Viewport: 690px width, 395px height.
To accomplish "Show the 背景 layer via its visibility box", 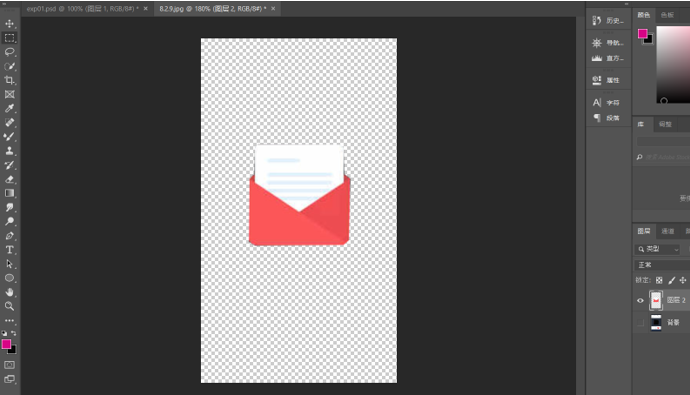I will (x=640, y=322).
